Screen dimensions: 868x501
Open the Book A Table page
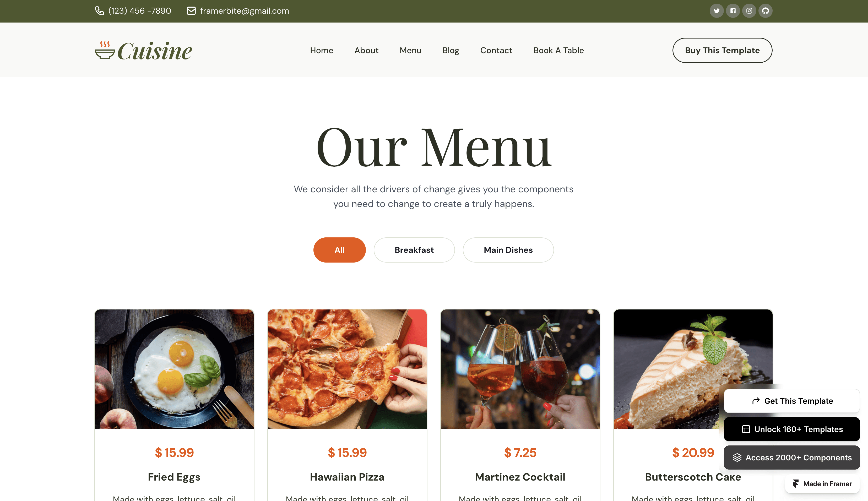click(558, 50)
